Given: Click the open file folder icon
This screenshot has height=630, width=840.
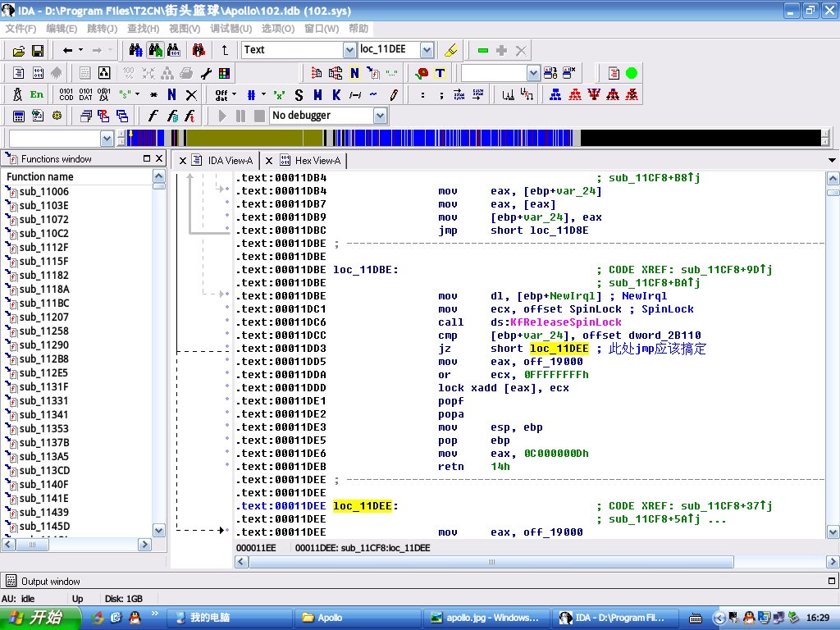Looking at the screenshot, I should tap(18, 51).
